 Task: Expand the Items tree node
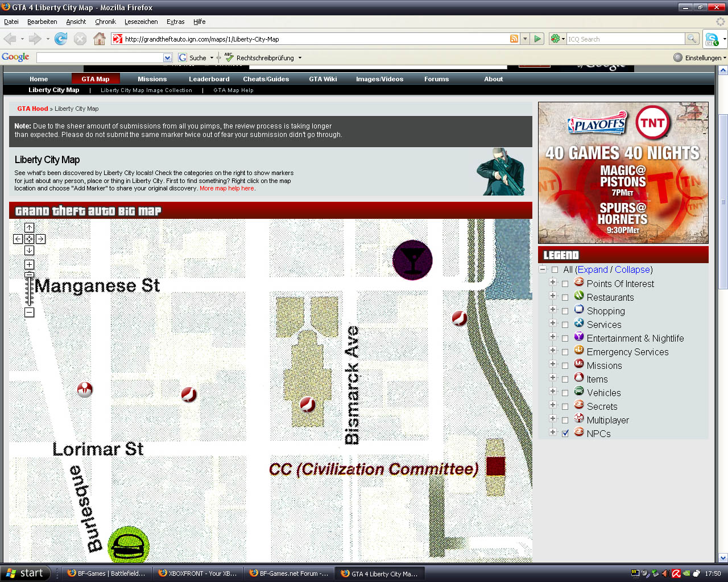click(552, 377)
